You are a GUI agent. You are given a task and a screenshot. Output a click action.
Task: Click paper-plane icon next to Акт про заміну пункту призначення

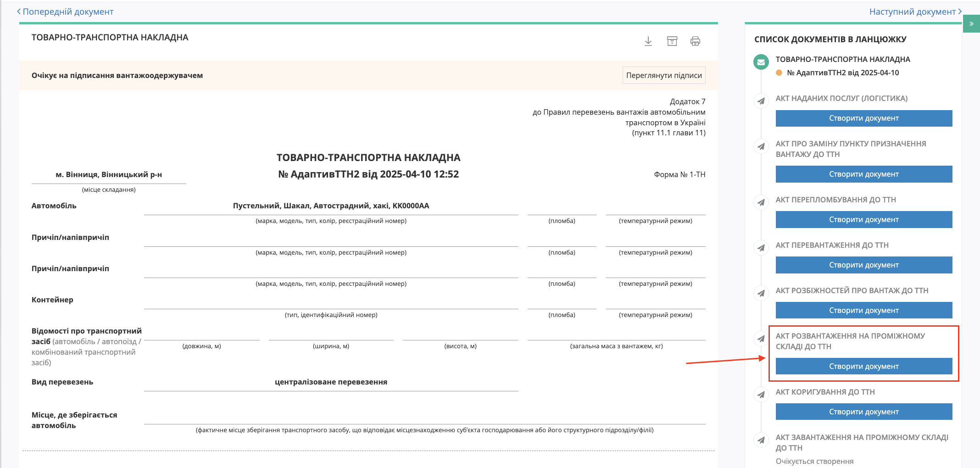pyautogui.click(x=761, y=146)
